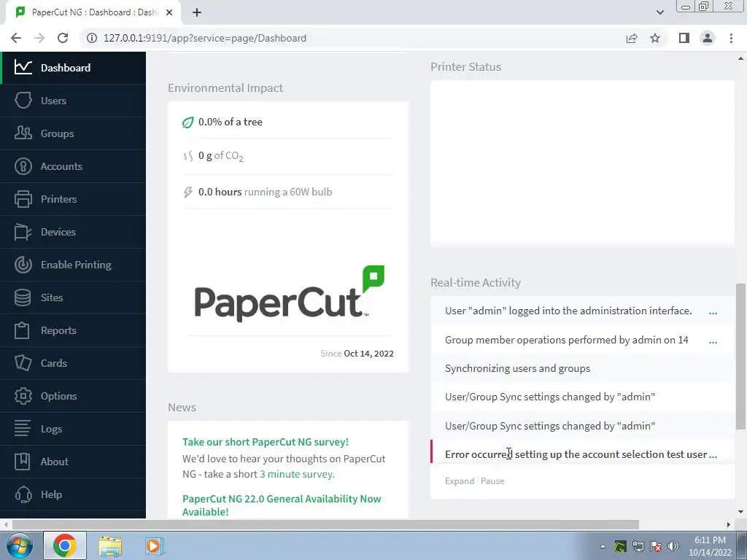
Task: Click the Reports clipboard icon
Action: (x=23, y=330)
